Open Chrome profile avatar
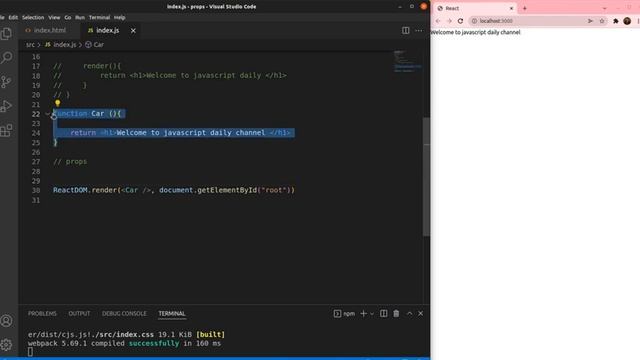The width and height of the screenshot is (640, 360). pyautogui.click(x=627, y=21)
